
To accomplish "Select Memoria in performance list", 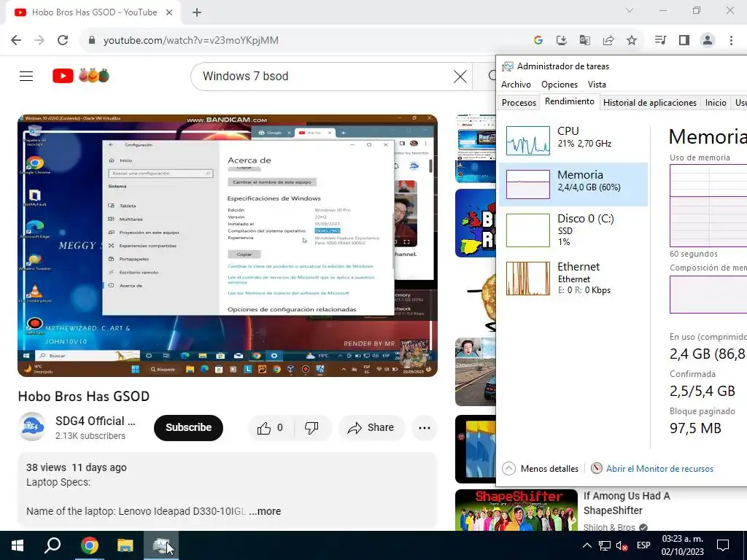I will click(x=573, y=184).
